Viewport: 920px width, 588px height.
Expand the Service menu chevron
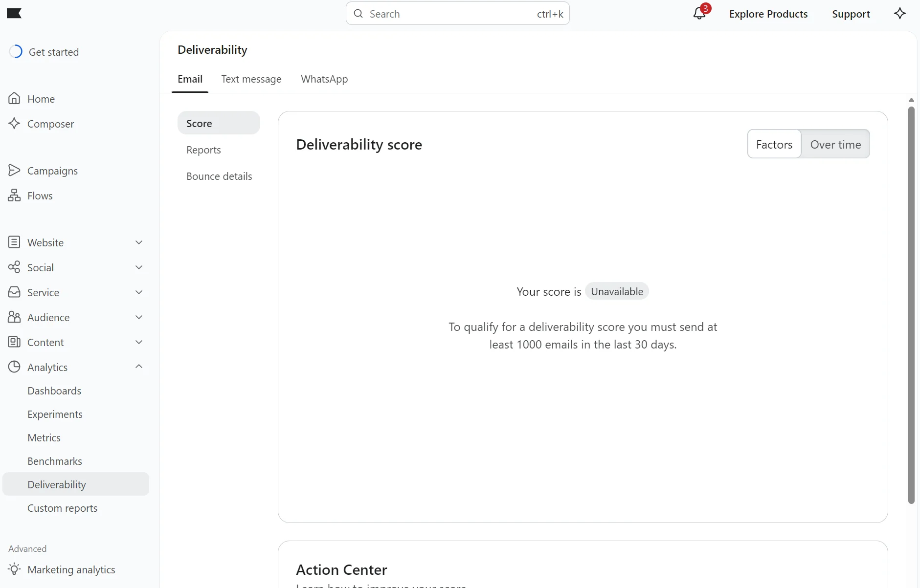click(139, 292)
